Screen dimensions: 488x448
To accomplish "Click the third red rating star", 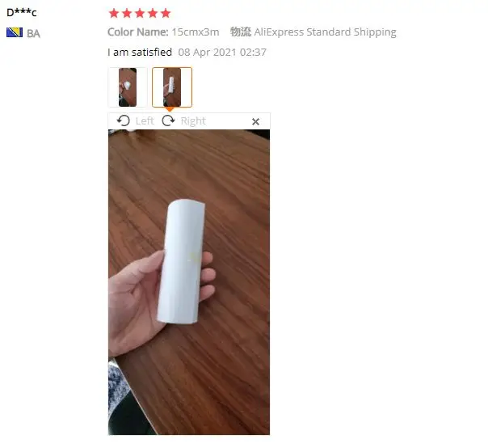I will (x=140, y=14).
